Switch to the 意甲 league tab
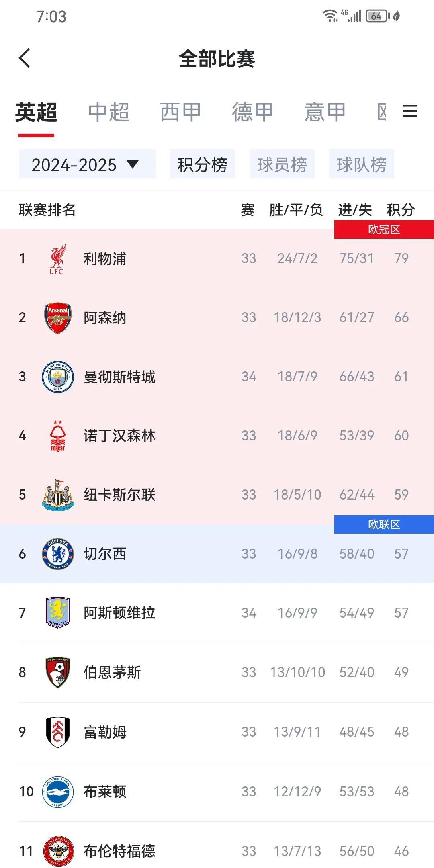The width and height of the screenshot is (434, 868). click(325, 112)
